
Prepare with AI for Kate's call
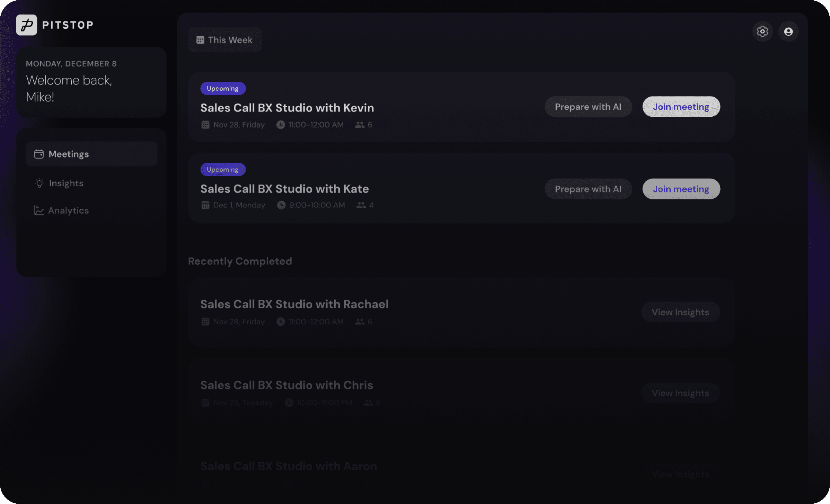588,189
